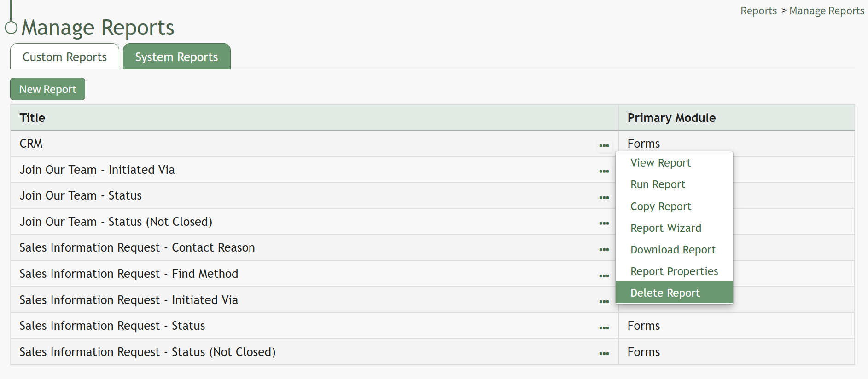The image size is (868, 379).
Task: Select Delete Report in the menu
Action: [674, 293]
